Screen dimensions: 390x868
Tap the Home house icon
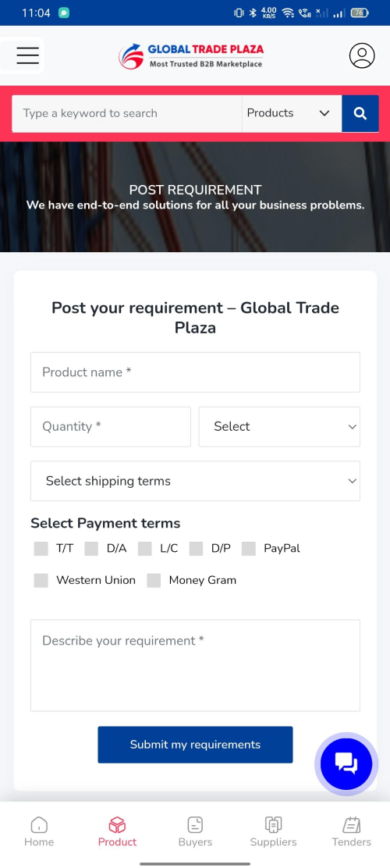(x=39, y=825)
